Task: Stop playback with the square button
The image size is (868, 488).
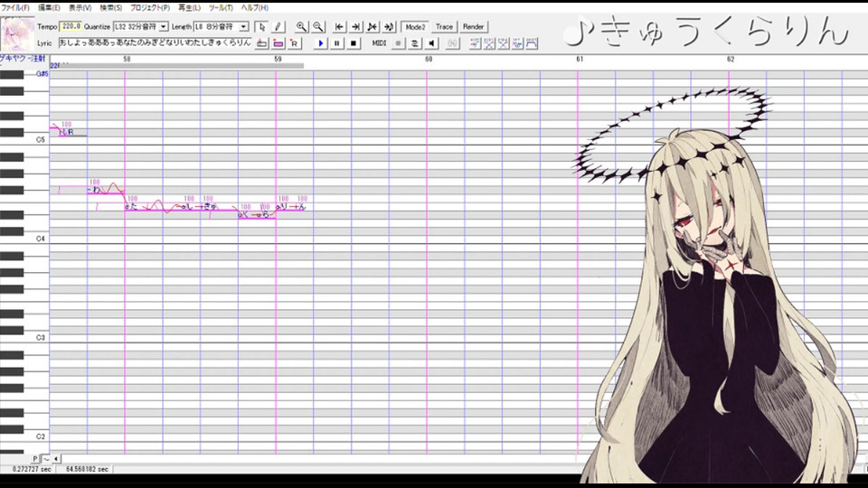Action: coord(354,43)
